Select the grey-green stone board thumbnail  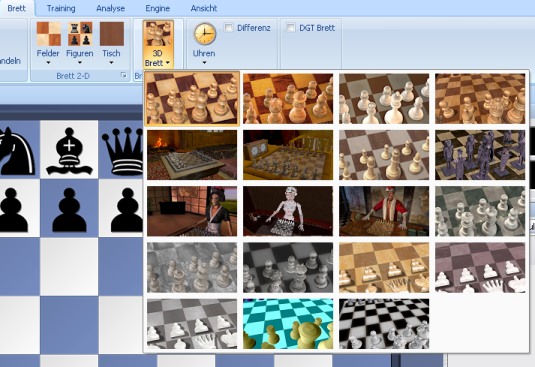[x=480, y=211]
